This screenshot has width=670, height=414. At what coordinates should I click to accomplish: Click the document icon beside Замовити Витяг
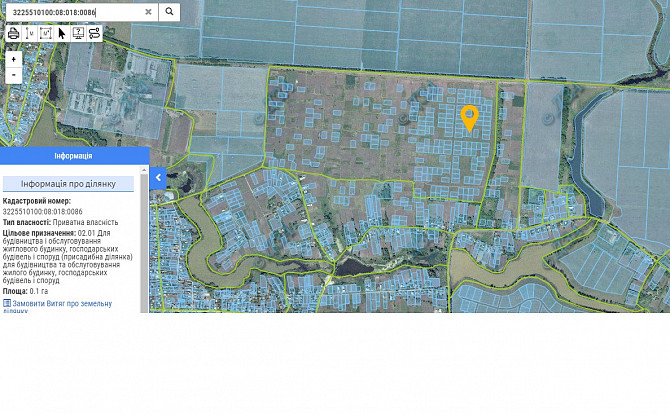coord(7,303)
